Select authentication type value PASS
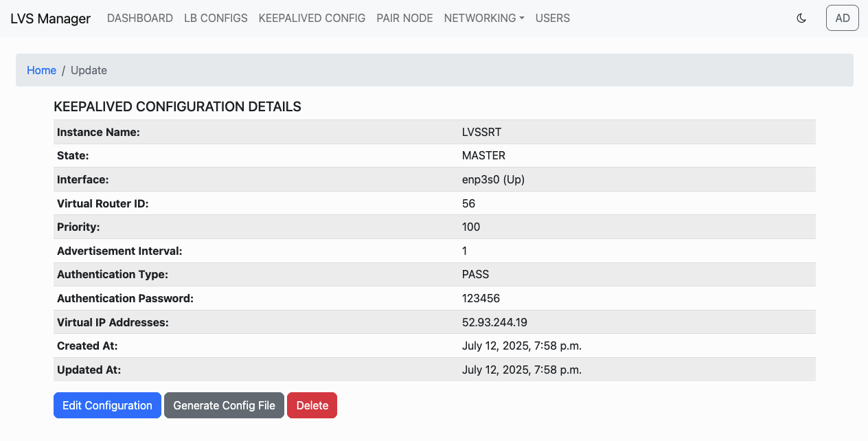The image size is (868, 441). tap(475, 274)
